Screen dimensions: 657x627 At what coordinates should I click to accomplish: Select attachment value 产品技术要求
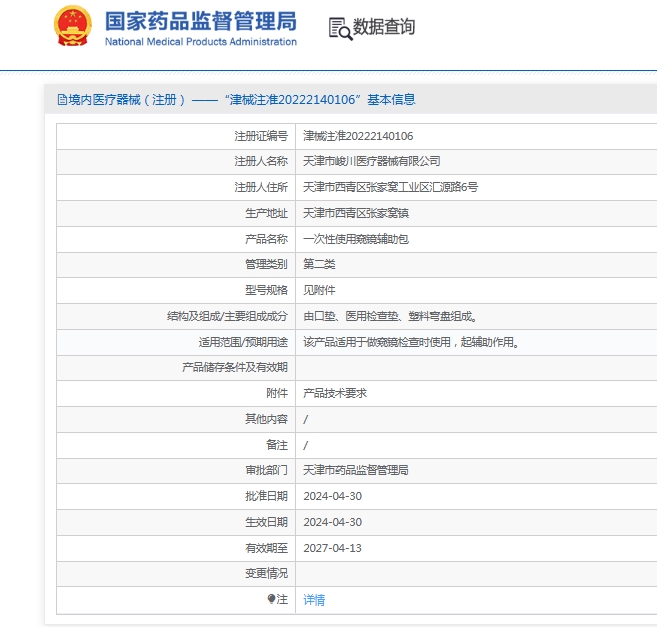tap(335, 393)
